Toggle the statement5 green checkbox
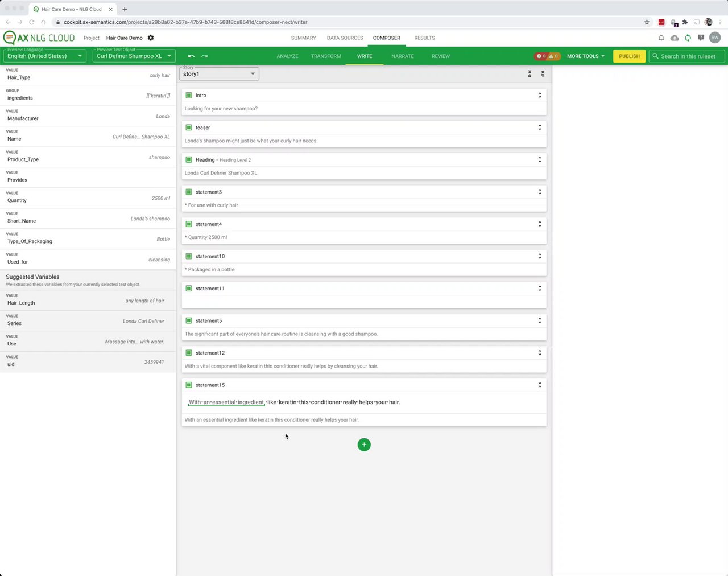 (x=189, y=320)
